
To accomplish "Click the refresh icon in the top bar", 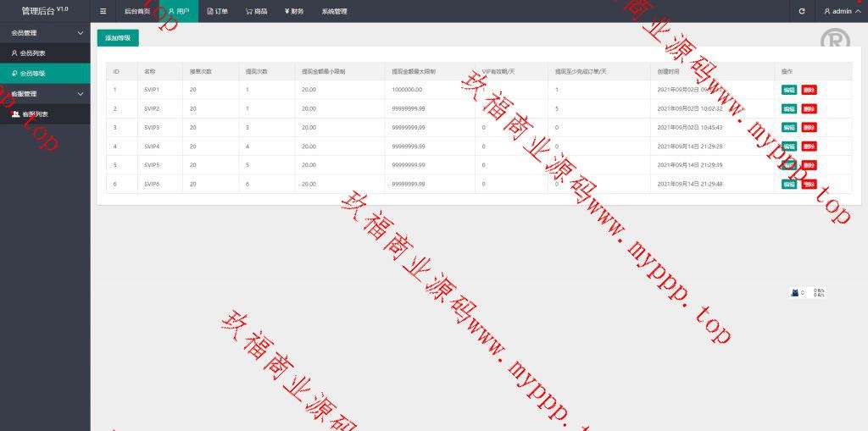I will coord(802,11).
